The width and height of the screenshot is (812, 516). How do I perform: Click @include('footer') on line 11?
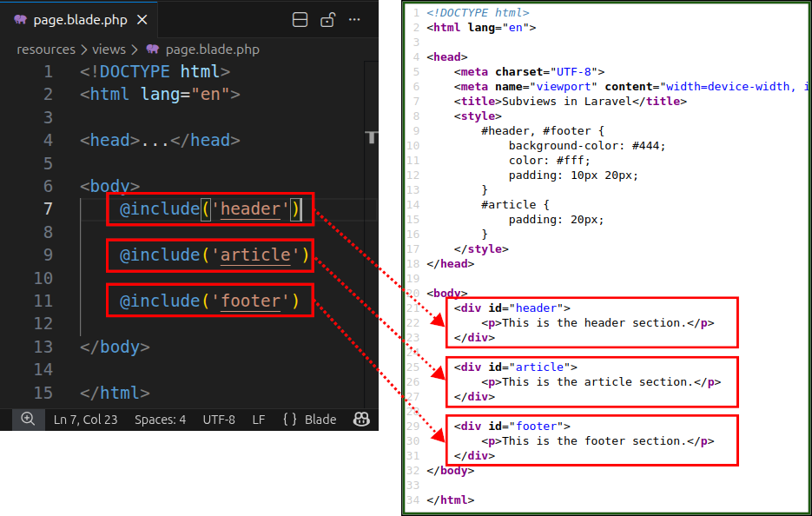click(210, 301)
